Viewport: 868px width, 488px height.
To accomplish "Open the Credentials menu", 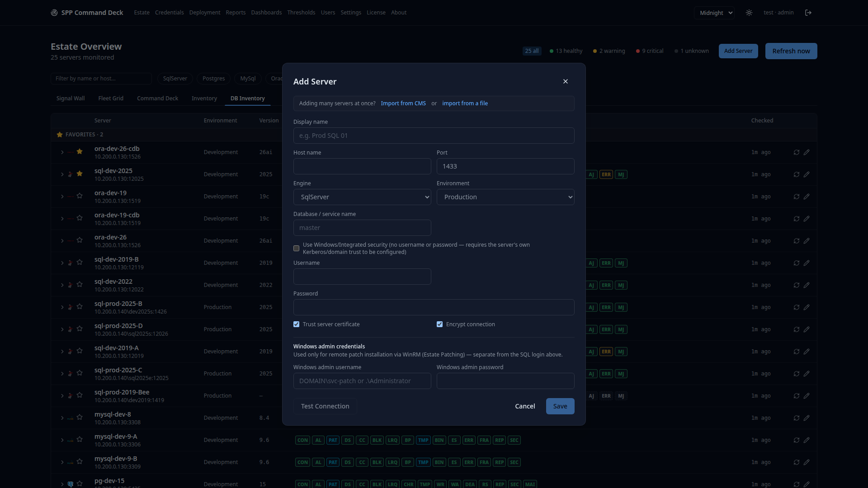I will (x=169, y=13).
